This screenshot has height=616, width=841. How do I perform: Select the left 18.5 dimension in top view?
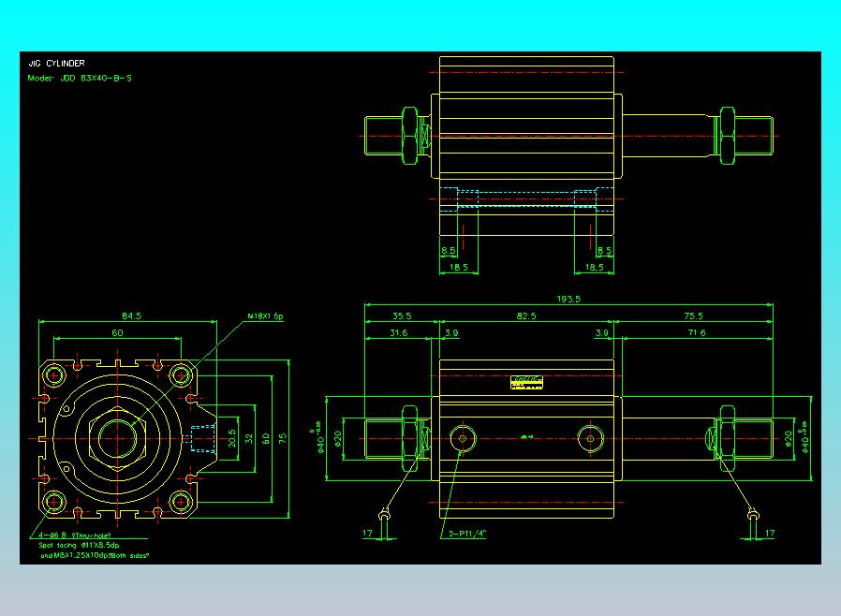click(x=459, y=267)
